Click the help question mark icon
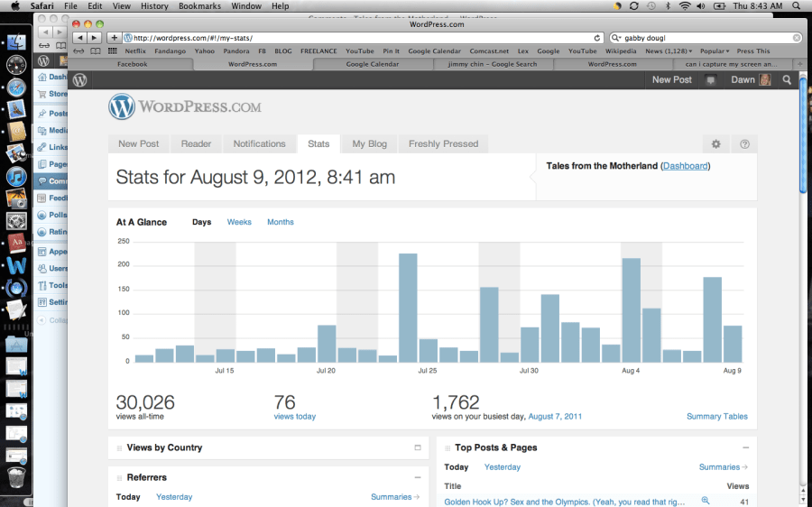The image size is (812, 507). point(744,144)
